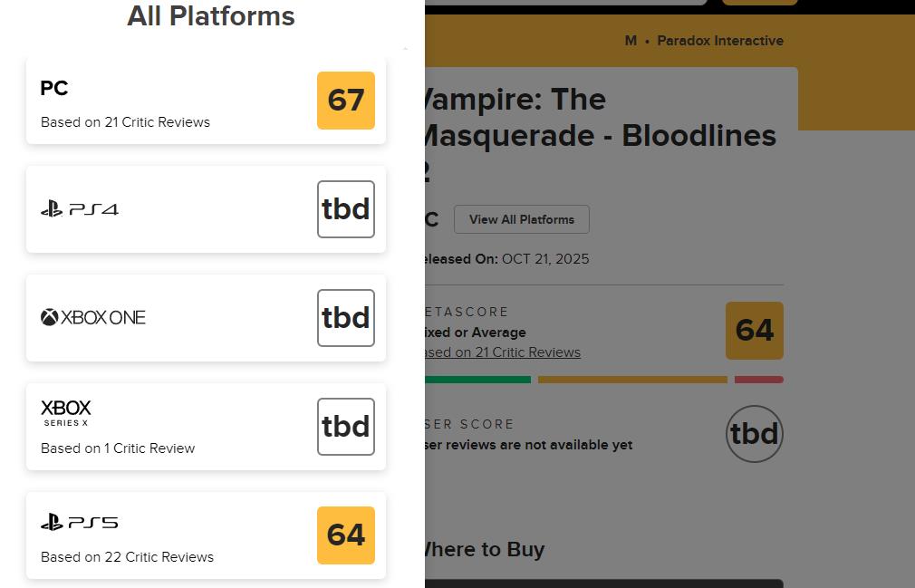Viewport: 915px width, 588px height.
Task: Click the PS4 platform logo
Action: [x=80, y=209]
